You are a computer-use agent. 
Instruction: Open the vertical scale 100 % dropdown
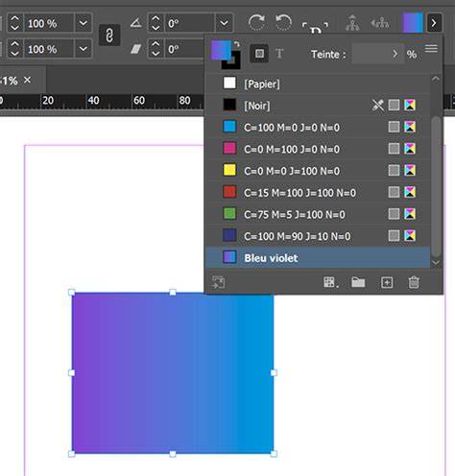click(84, 49)
